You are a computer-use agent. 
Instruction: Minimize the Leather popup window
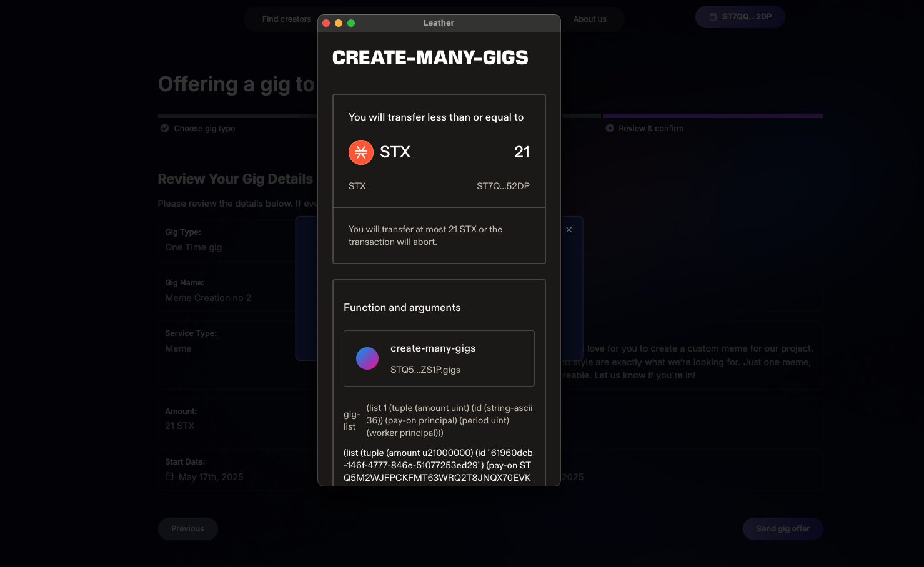pyautogui.click(x=339, y=23)
